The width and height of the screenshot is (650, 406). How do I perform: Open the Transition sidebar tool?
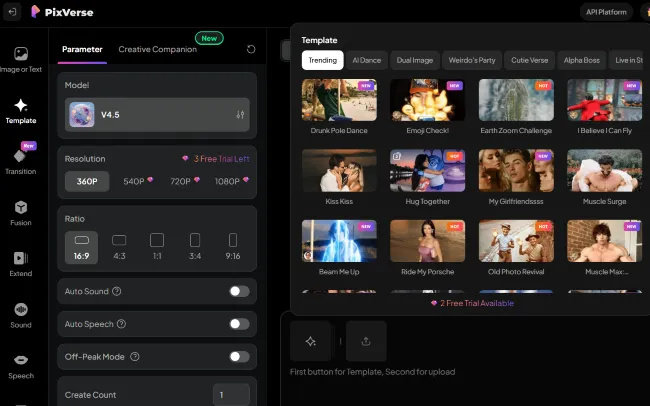tap(21, 160)
